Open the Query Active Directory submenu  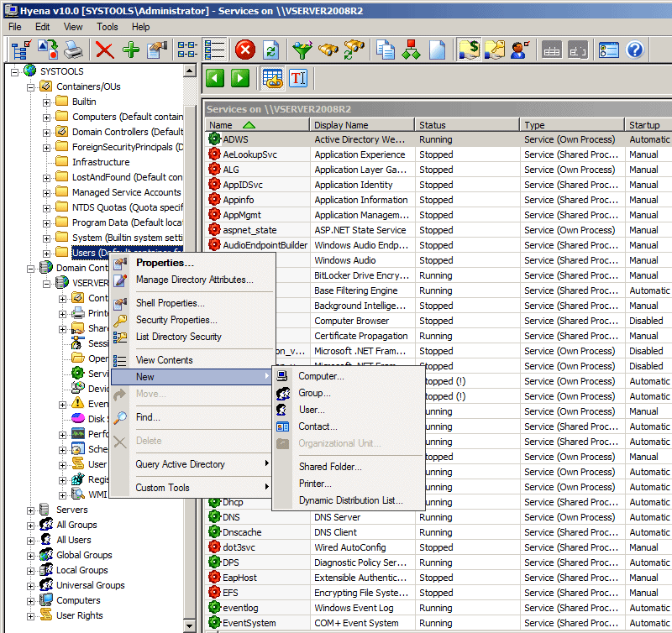[180, 464]
